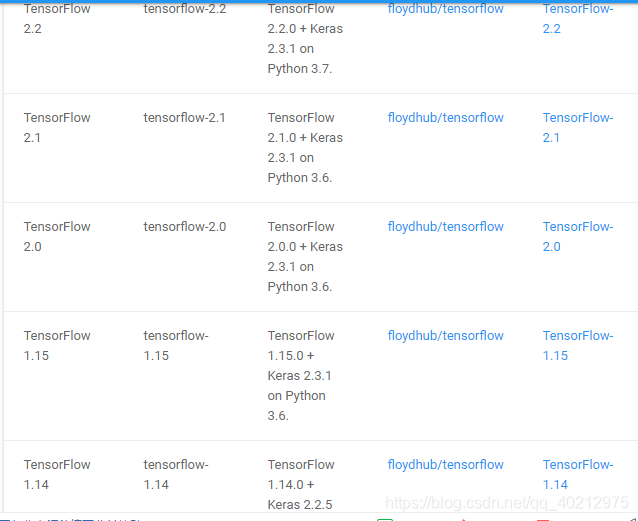Select the 'TensorFlow 2.0' name cell
The height and width of the screenshot is (521, 638).
pyautogui.click(x=57, y=237)
